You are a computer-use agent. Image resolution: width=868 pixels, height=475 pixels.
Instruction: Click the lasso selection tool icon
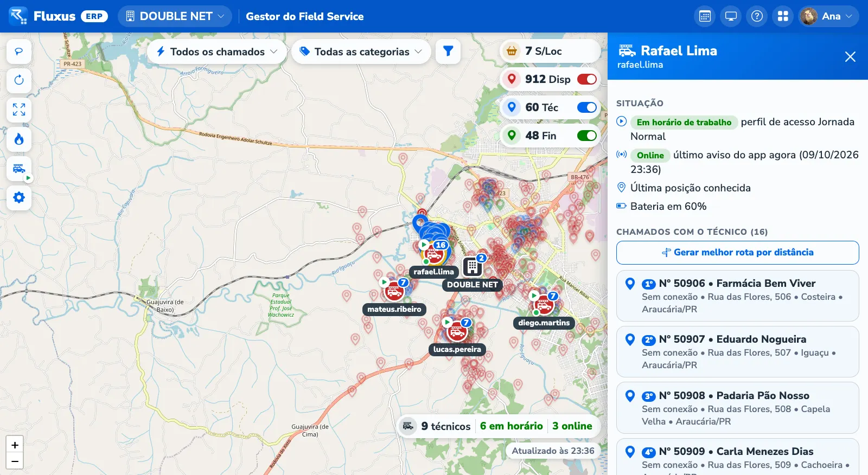tap(19, 52)
